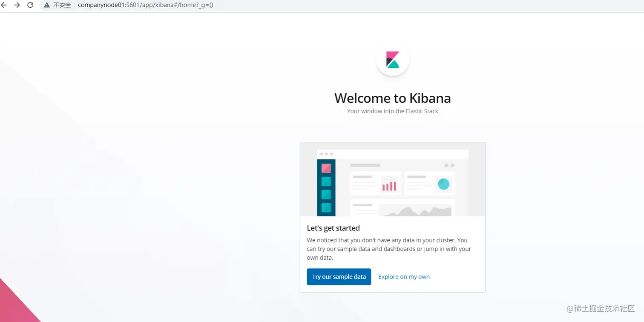Click the not-secure warning triangle icon
The width and height of the screenshot is (644, 322).
[x=47, y=5]
